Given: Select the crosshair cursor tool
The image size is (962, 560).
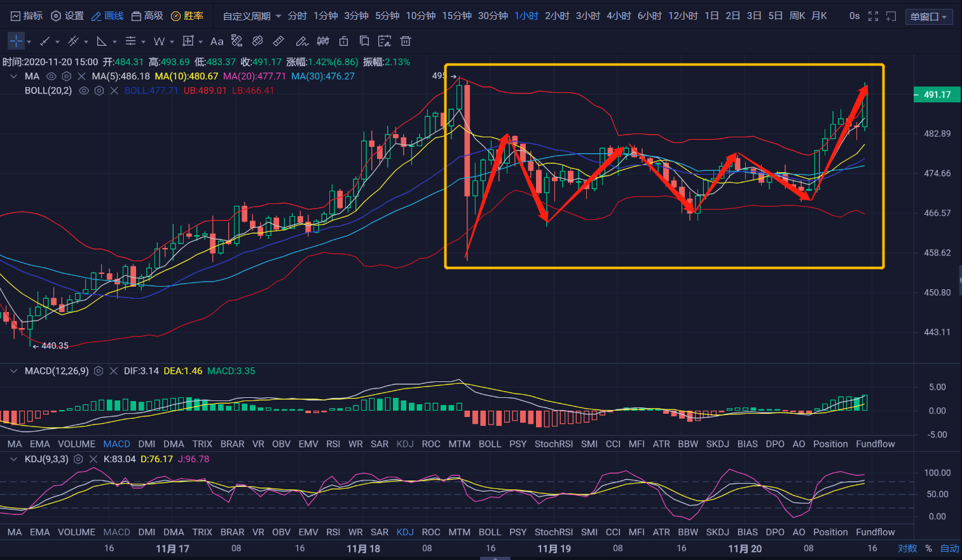Looking at the screenshot, I should [16, 41].
